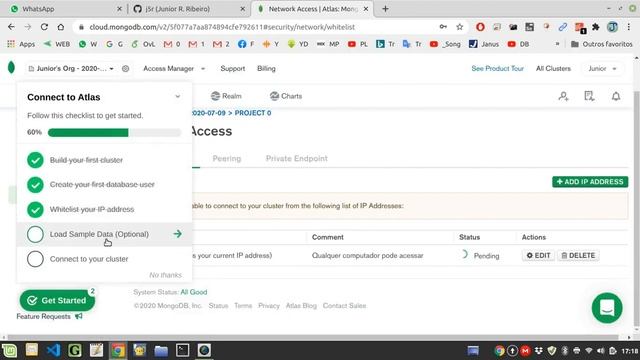640x360 pixels.
Task: Open the Apps bookmarks shortcut
Action: [x=21, y=44]
